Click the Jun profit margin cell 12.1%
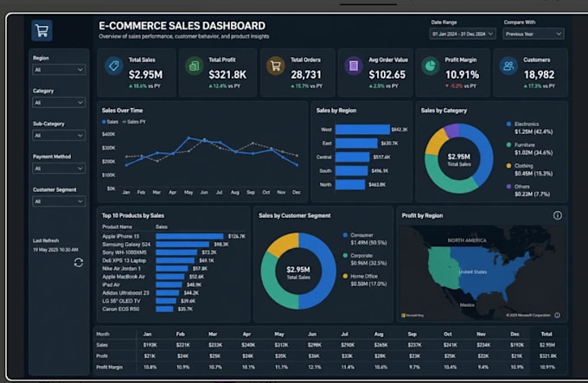The width and height of the screenshot is (588, 383). pos(314,367)
